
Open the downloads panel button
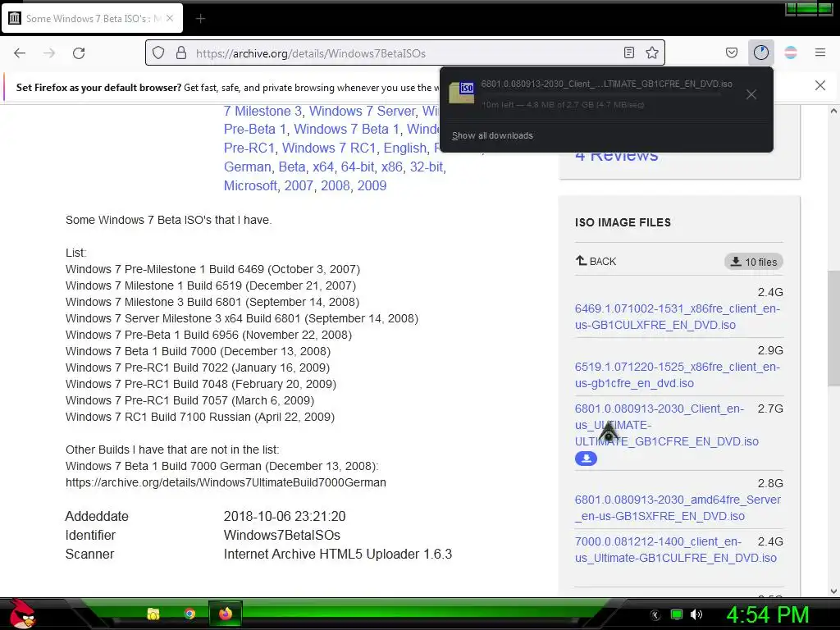click(x=761, y=52)
